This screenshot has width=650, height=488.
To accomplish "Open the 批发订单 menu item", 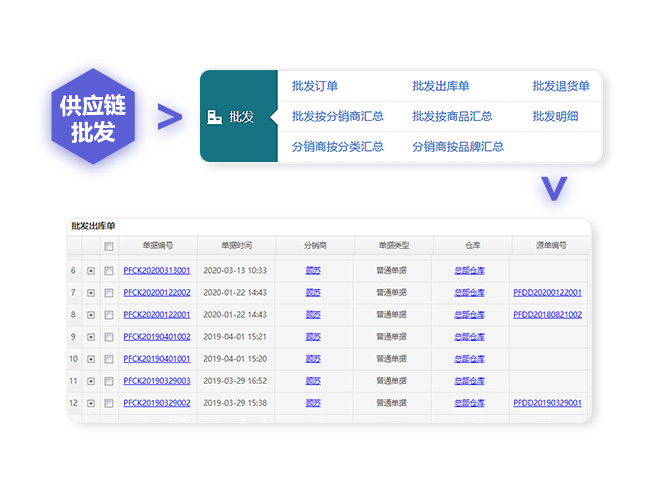I will pos(315,87).
